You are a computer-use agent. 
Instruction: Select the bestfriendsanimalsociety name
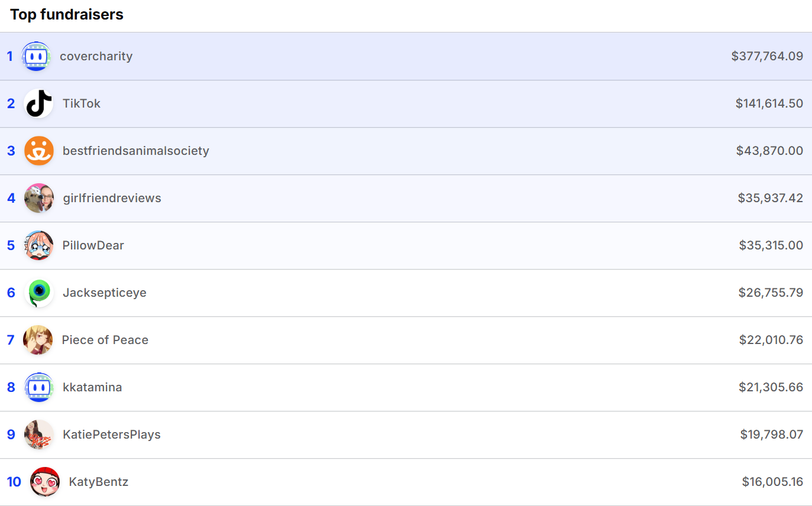click(x=136, y=151)
